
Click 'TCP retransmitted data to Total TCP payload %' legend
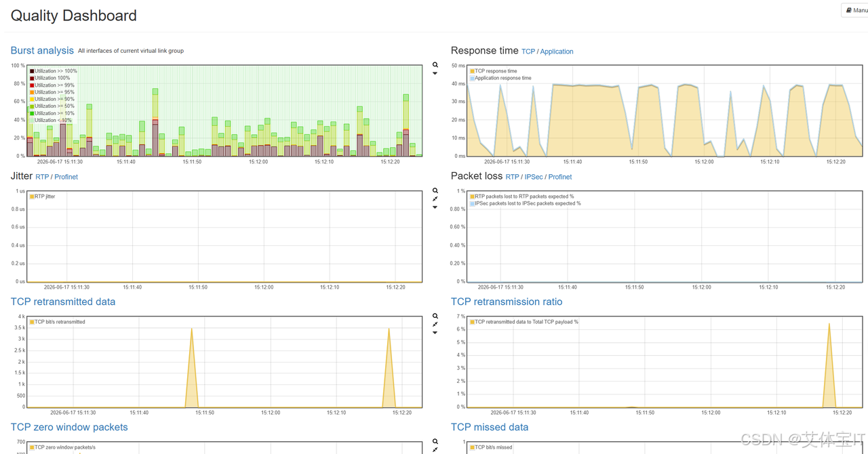tap(525, 322)
